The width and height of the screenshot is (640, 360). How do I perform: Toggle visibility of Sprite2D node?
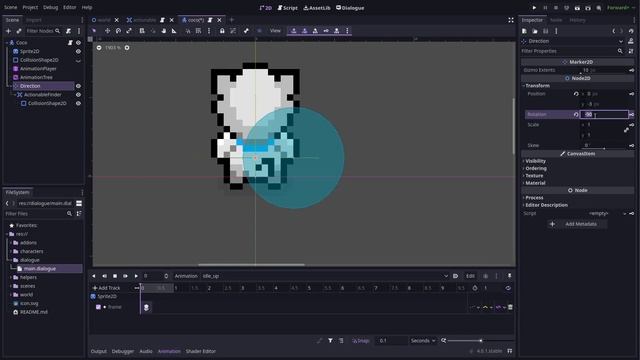click(x=78, y=51)
